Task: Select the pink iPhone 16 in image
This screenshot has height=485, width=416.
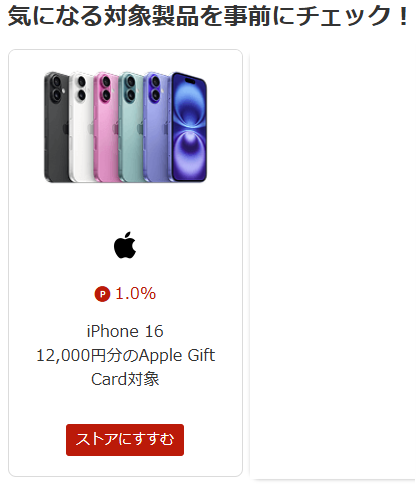Action: click(x=106, y=127)
